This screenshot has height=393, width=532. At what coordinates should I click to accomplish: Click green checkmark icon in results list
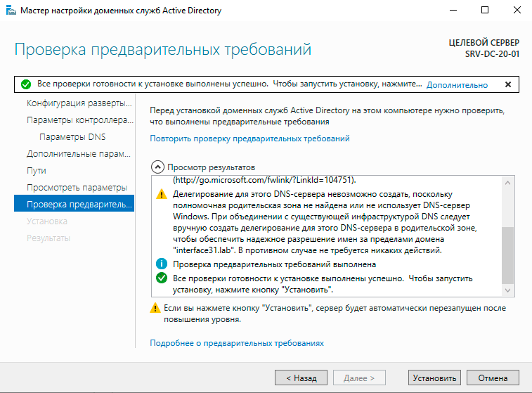tap(161, 278)
